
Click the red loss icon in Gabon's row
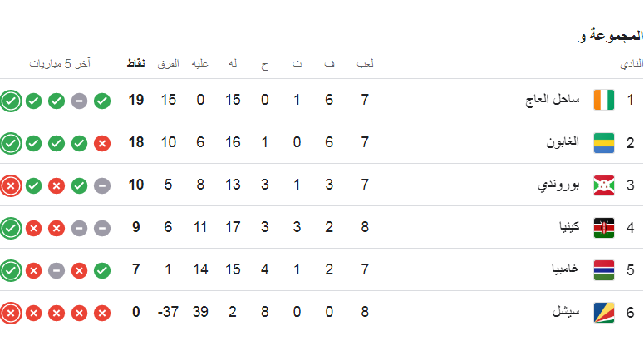pos(102,143)
